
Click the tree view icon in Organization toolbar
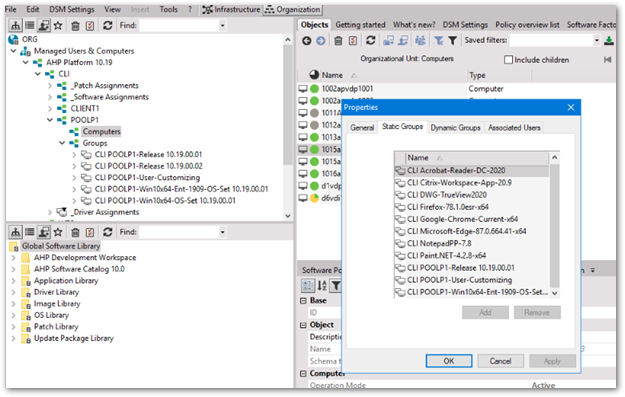click(x=15, y=26)
